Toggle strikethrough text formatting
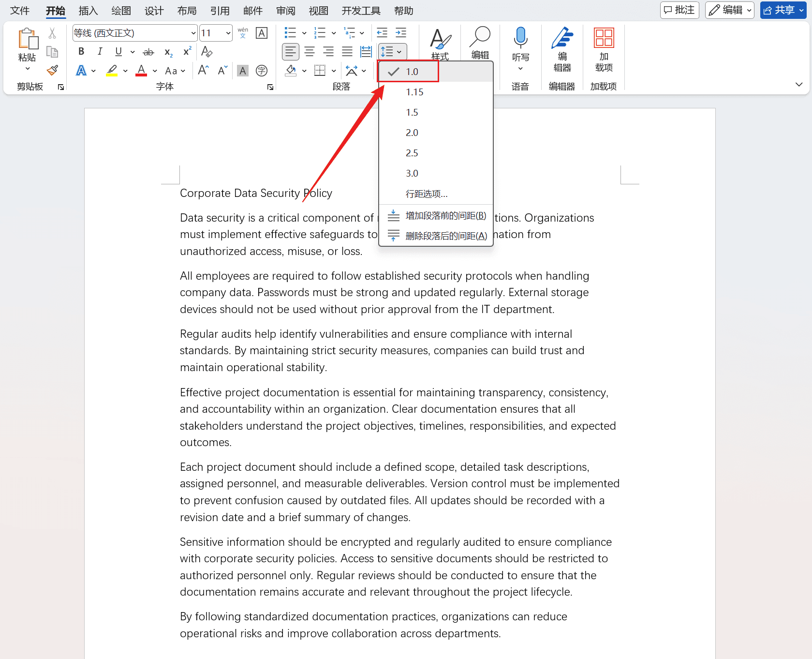812x659 pixels. coord(148,52)
